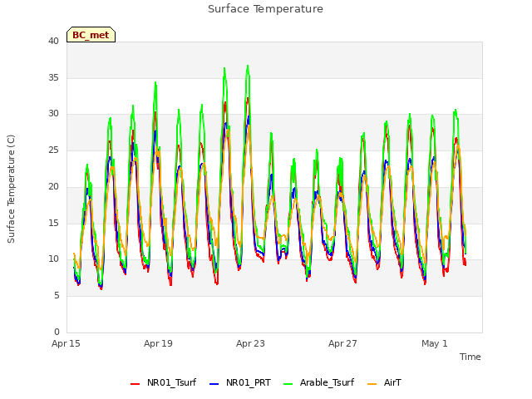This screenshot has height=399, width=532.
Task: Click the Apr 23 x-axis label
Action: coord(250,343)
